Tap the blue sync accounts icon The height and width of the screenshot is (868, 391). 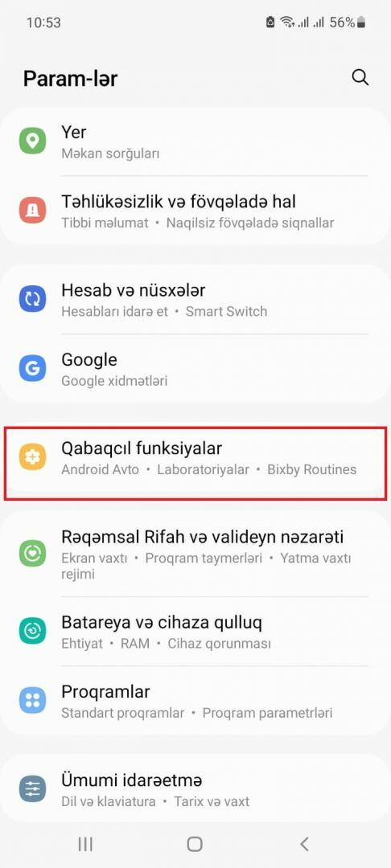click(33, 300)
